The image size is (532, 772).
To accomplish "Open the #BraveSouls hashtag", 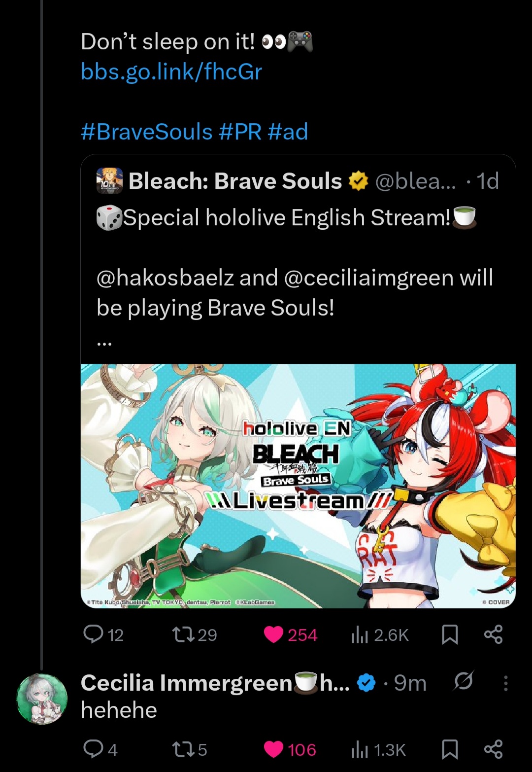I will (x=147, y=132).
